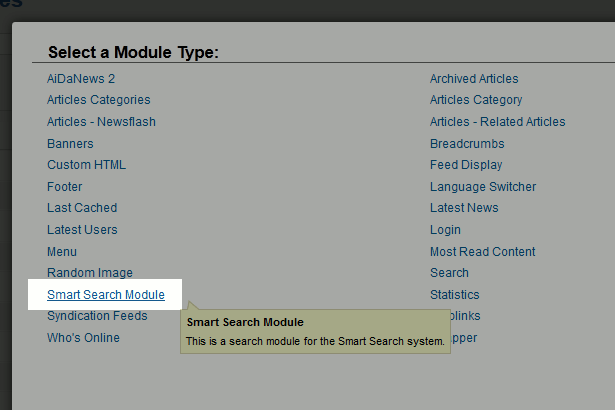Pick the Who's Online module

[83, 338]
